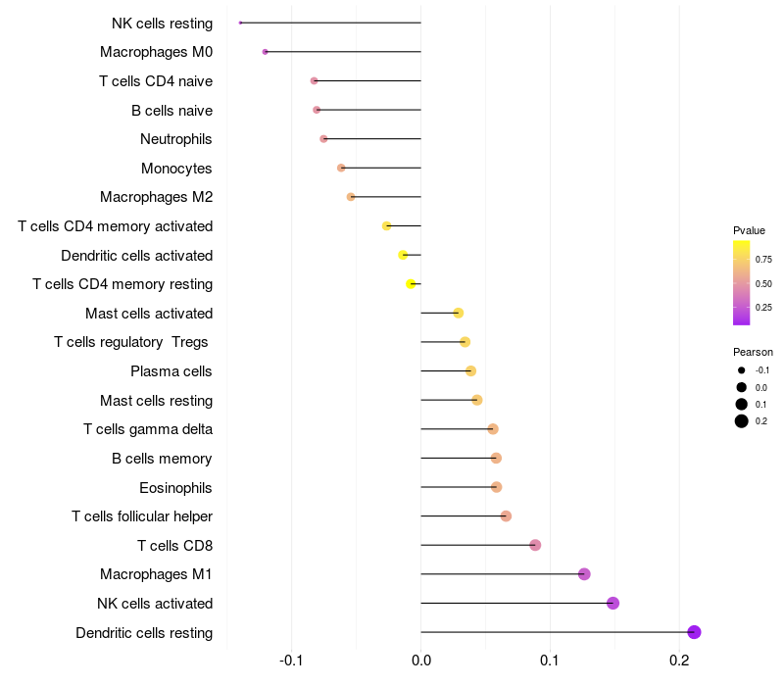Screen dimensions: 784x686
Task: Click the -0.1 x-axis tick label
Action: (291, 661)
